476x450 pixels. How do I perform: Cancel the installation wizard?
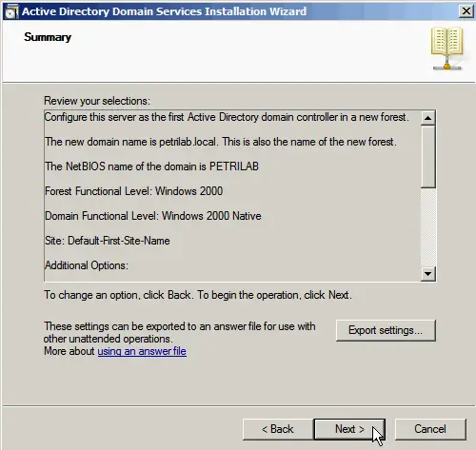tap(430, 429)
